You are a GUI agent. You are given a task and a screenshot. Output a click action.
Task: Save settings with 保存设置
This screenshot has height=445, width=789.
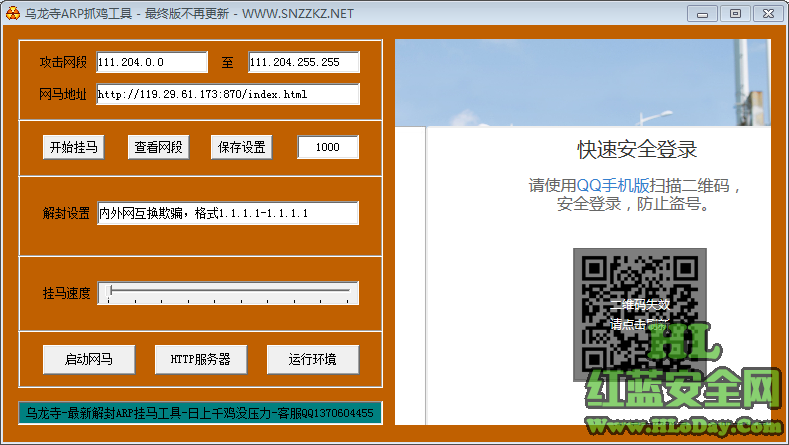[242, 147]
